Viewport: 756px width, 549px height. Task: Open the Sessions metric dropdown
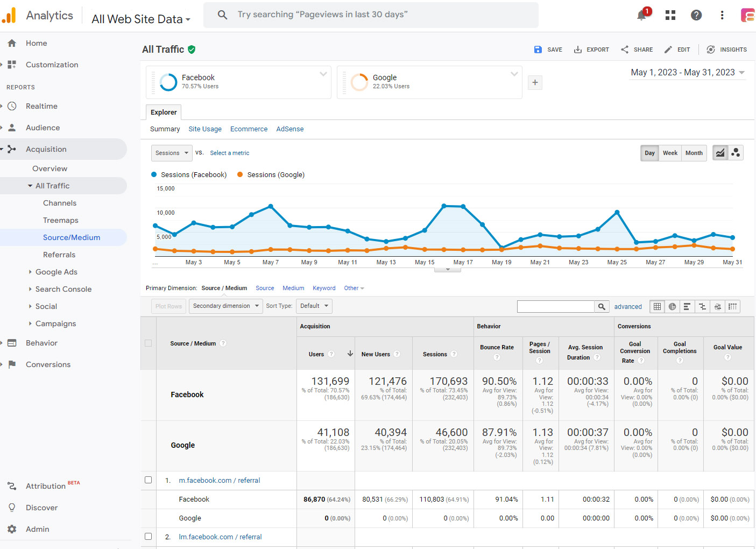(x=172, y=153)
